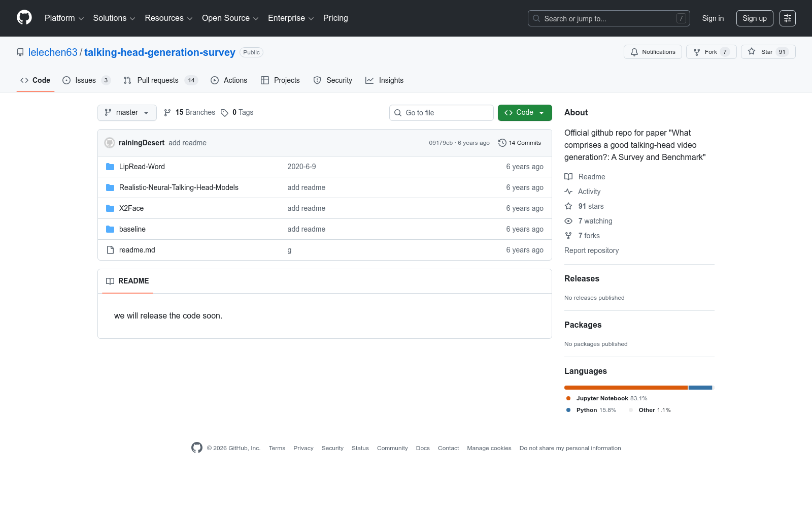
Task: Click the star icon next to 91 stars
Action: tap(568, 206)
